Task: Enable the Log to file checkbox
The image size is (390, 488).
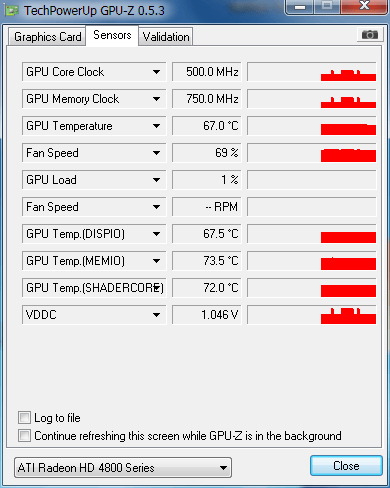Action: [24, 418]
